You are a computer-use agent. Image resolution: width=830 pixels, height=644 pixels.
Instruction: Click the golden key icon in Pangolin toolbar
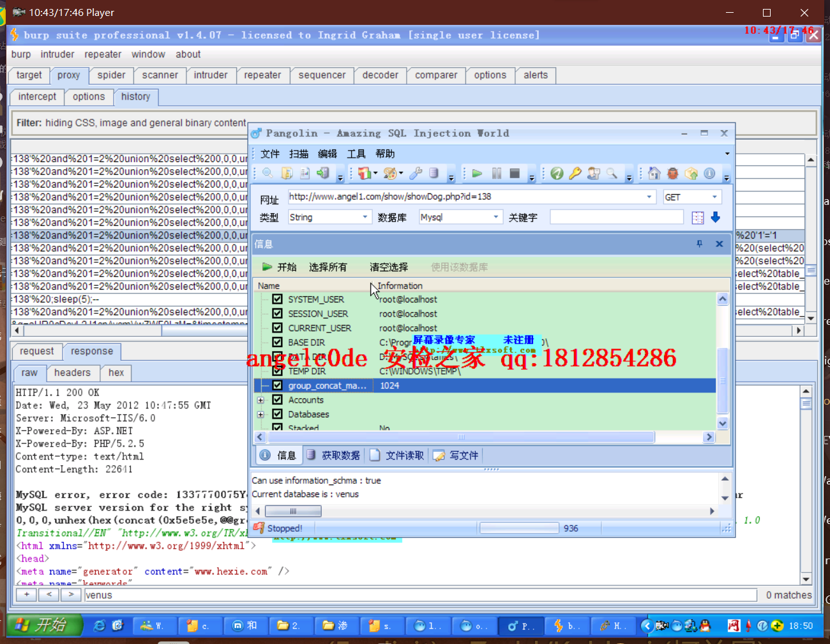click(575, 173)
